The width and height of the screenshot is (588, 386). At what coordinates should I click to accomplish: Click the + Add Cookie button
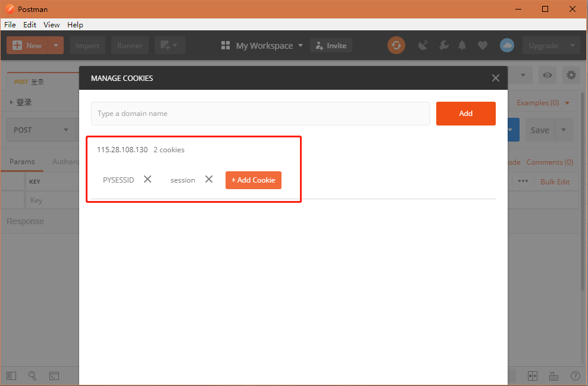253,180
